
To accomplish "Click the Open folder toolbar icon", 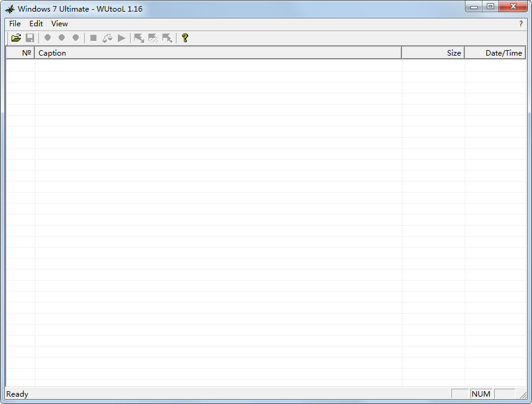I will [16, 38].
